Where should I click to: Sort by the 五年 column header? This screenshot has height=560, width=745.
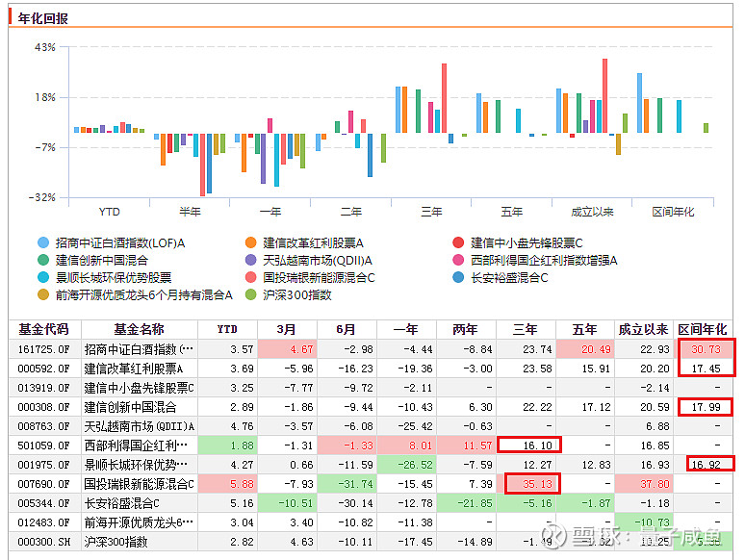click(x=584, y=330)
